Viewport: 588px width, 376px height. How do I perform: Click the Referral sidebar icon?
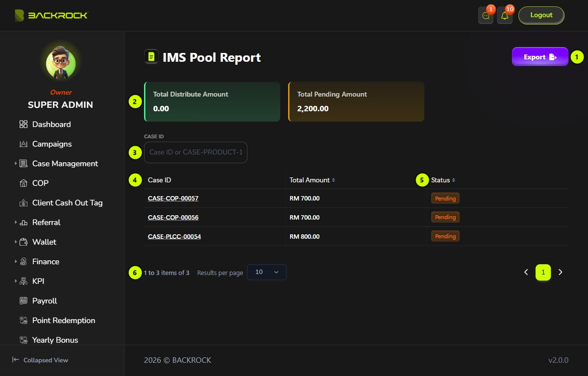24,223
